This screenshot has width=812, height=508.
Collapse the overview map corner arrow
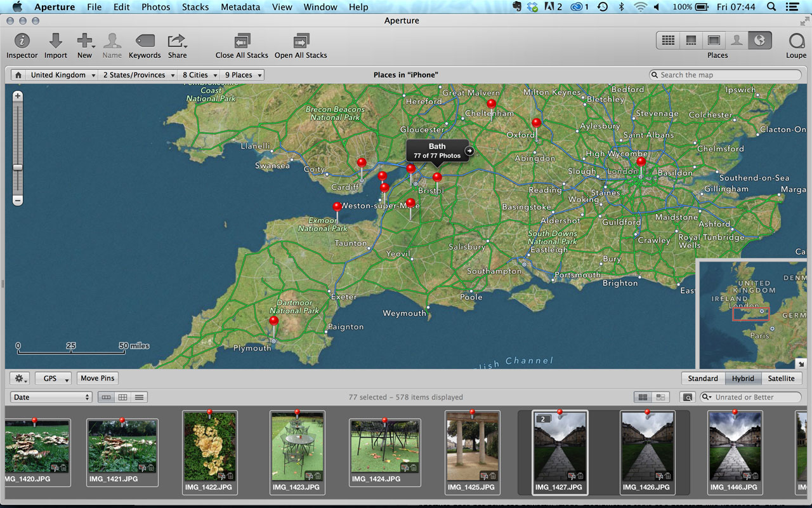802,364
